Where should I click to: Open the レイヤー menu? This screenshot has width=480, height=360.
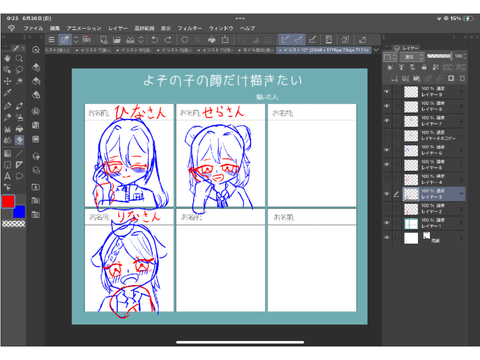118,28
